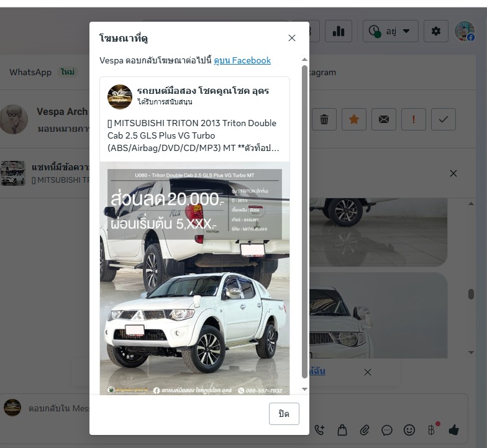
Task: Click the dialog scrollbar up arrow
Action: click(x=304, y=60)
